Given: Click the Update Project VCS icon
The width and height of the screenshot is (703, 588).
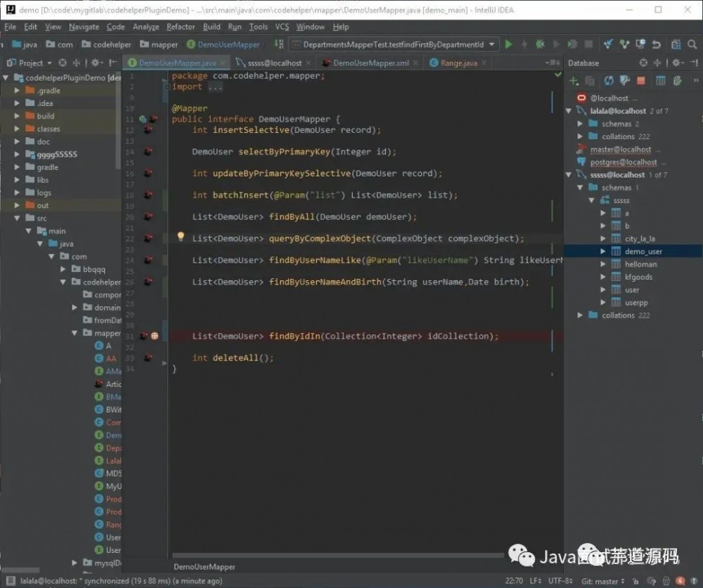Looking at the screenshot, I should (x=610, y=44).
